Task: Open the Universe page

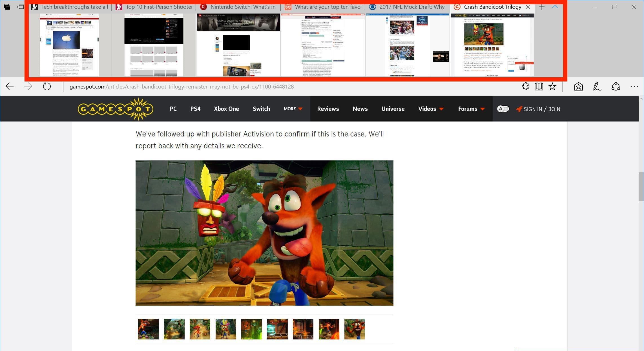Action: [x=393, y=109]
